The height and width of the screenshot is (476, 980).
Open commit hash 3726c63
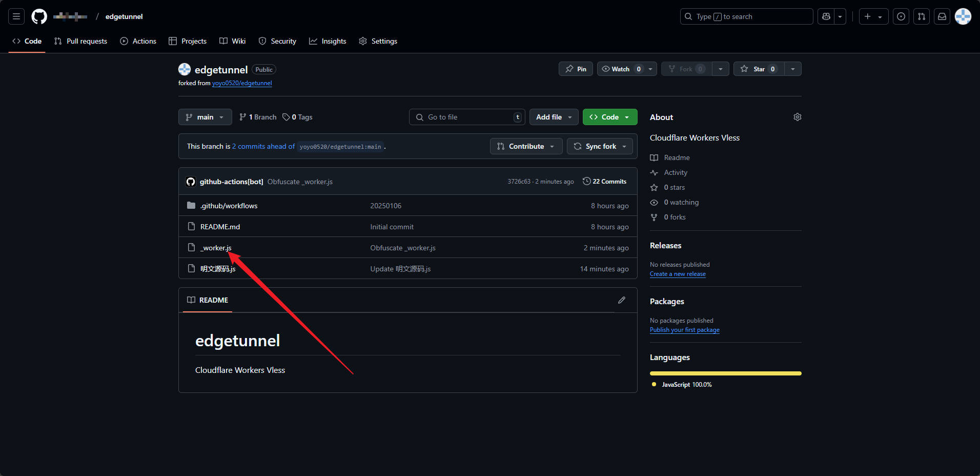click(519, 182)
